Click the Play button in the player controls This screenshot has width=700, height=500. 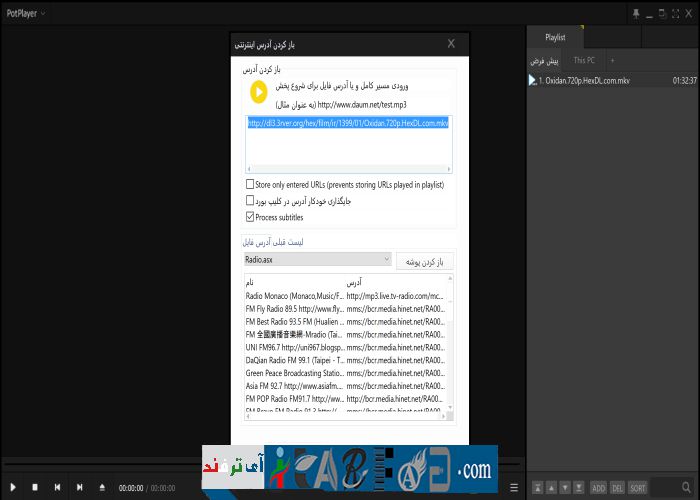tap(13, 487)
